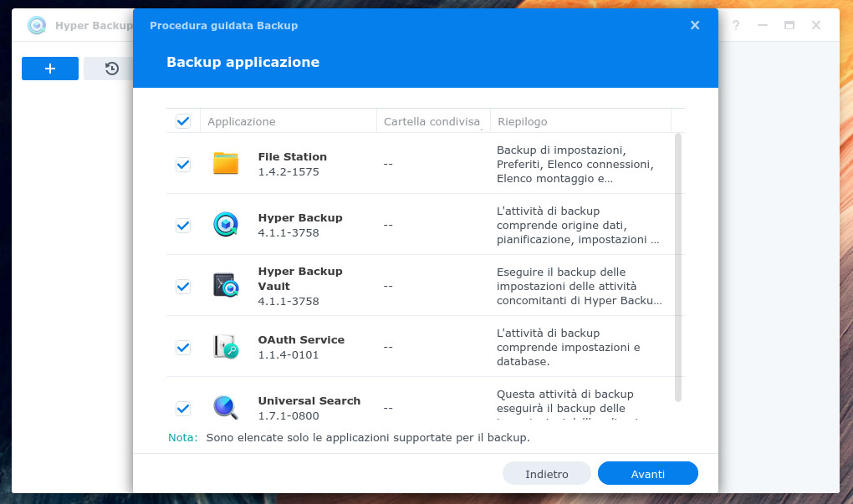
Task: Click the version text 1.7.1-0800
Action: click(x=289, y=415)
